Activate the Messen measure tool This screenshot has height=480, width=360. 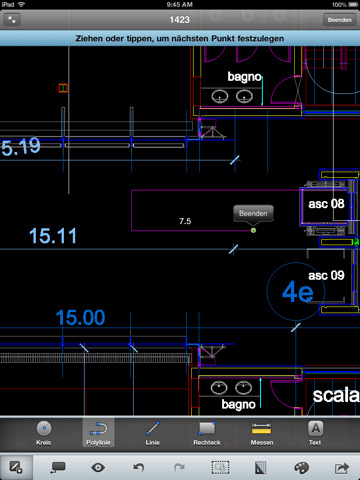click(262, 433)
